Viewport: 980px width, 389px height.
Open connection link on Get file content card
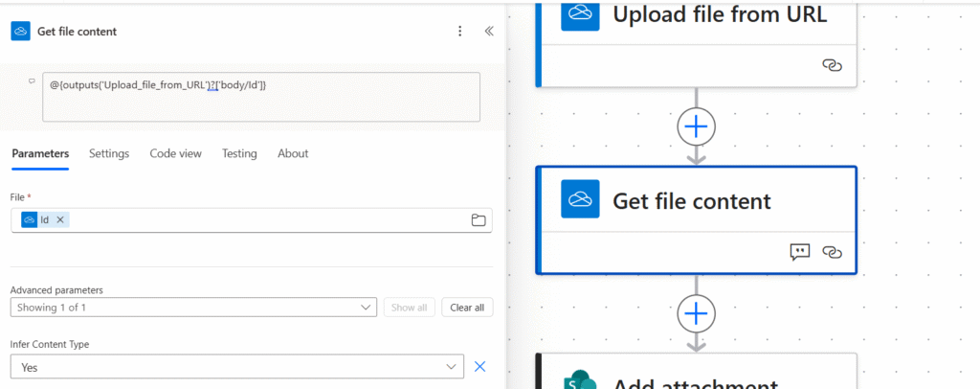832,252
